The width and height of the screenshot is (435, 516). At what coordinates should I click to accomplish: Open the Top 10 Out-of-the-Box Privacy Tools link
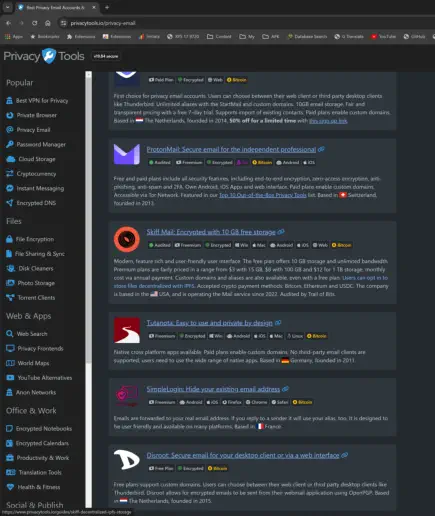pos(263,195)
